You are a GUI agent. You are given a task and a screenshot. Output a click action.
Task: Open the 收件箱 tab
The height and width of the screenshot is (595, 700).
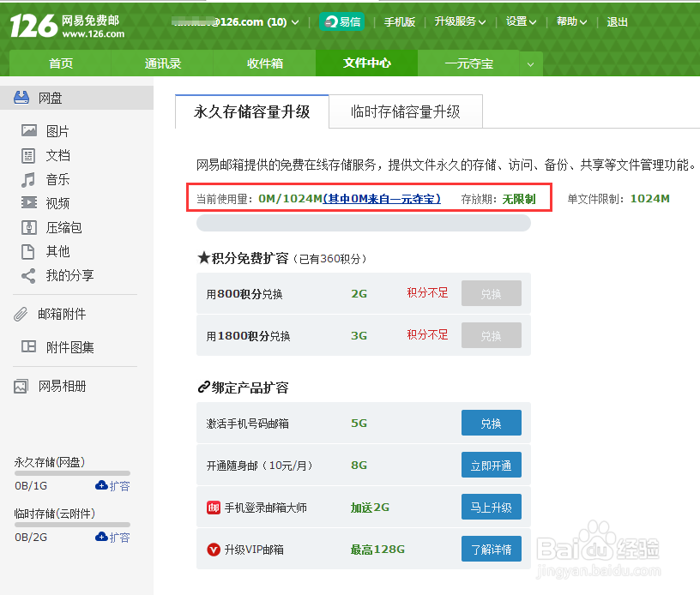pos(265,63)
